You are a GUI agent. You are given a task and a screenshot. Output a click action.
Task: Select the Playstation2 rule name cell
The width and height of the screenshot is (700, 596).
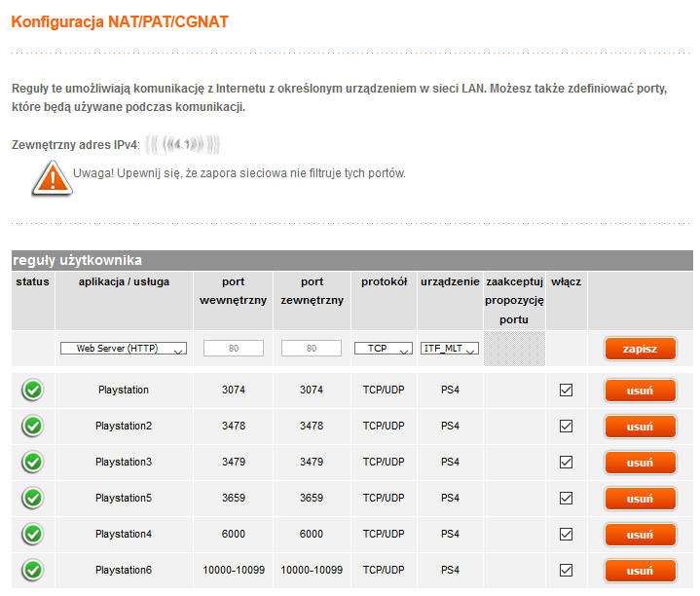coord(124,426)
